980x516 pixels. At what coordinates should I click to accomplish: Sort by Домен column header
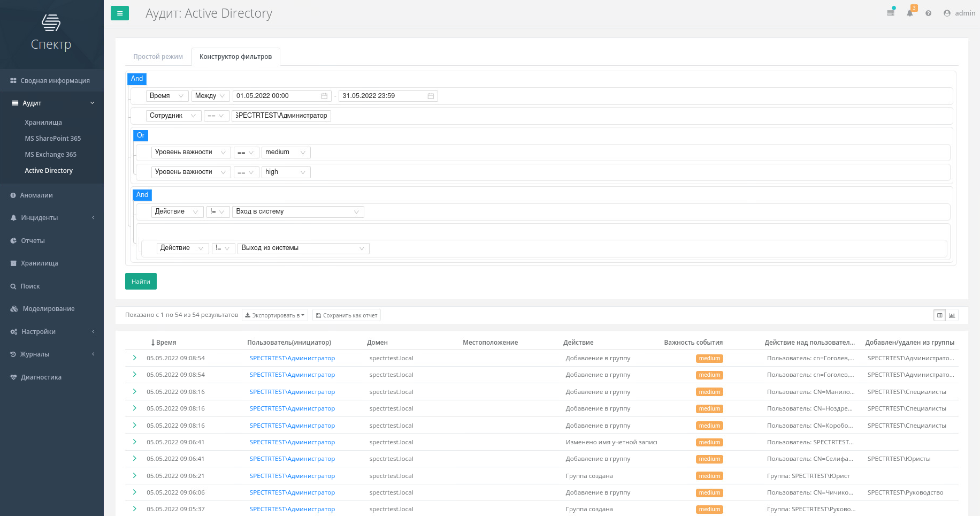coord(377,343)
